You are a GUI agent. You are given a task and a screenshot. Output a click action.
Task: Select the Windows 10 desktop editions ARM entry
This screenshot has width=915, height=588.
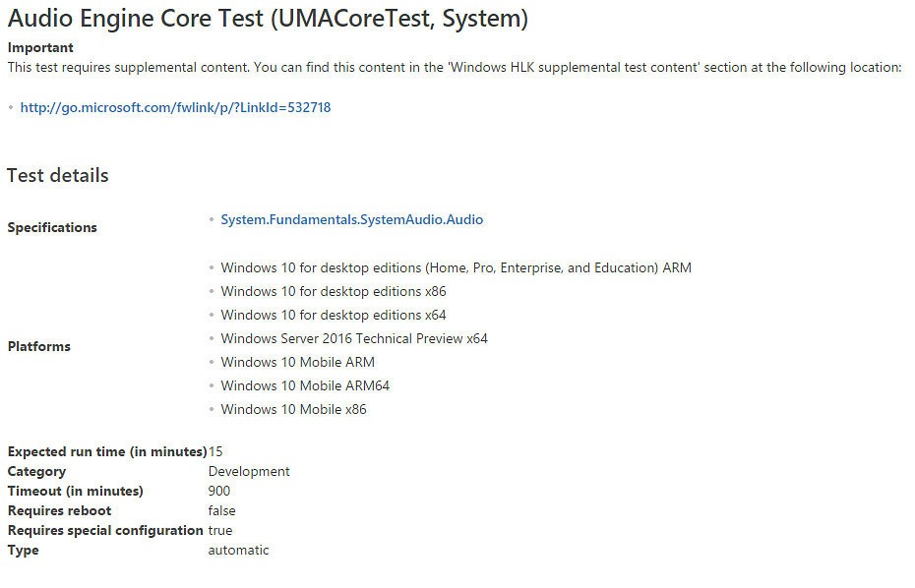[456, 267]
